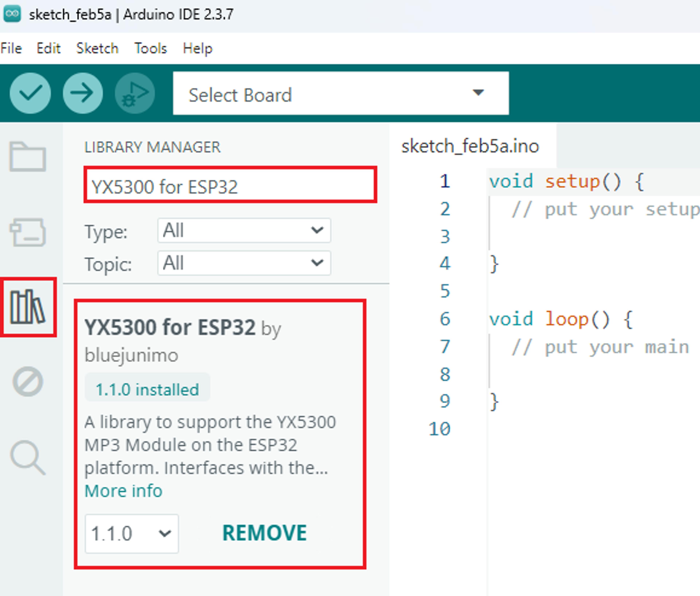
Task: Click the author name 'bluejunimo'
Action: pyautogui.click(x=131, y=355)
